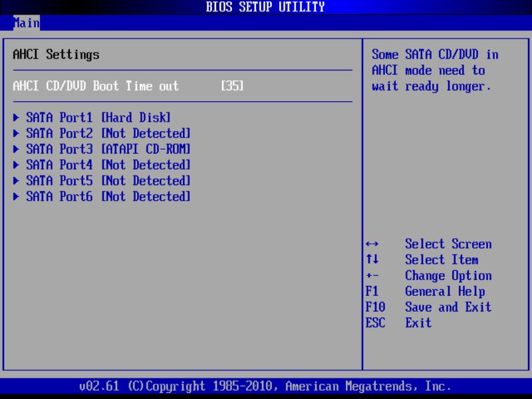The image size is (532, 399).
Task: Click the up-down arrow symbol for Select Item
Action: 374,259
